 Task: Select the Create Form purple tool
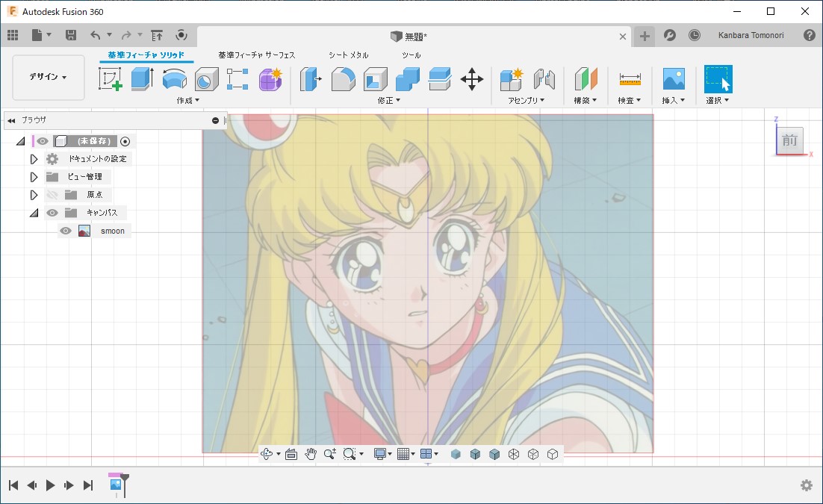coord(270,78)
